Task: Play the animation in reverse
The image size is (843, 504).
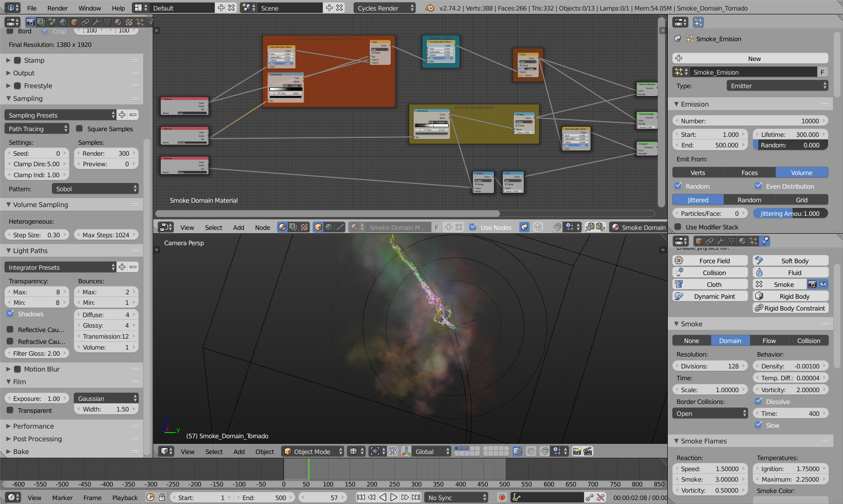Action: tap(383, 497)
